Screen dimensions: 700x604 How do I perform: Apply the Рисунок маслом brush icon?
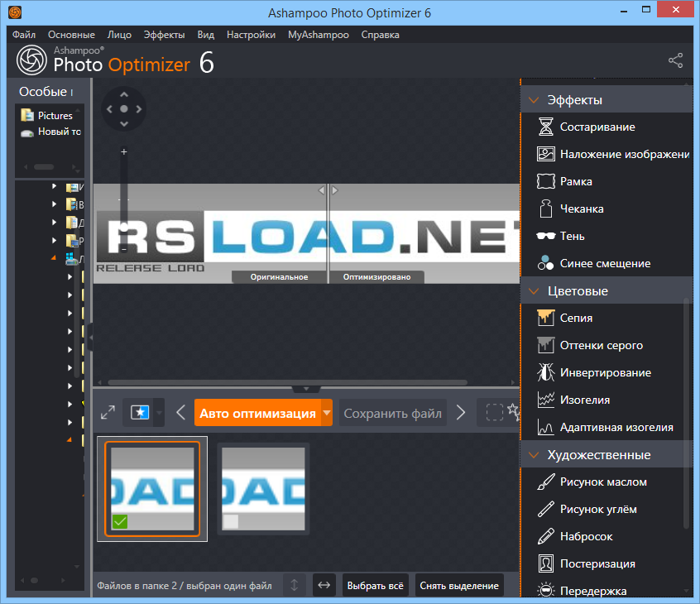tap(545, 482)
